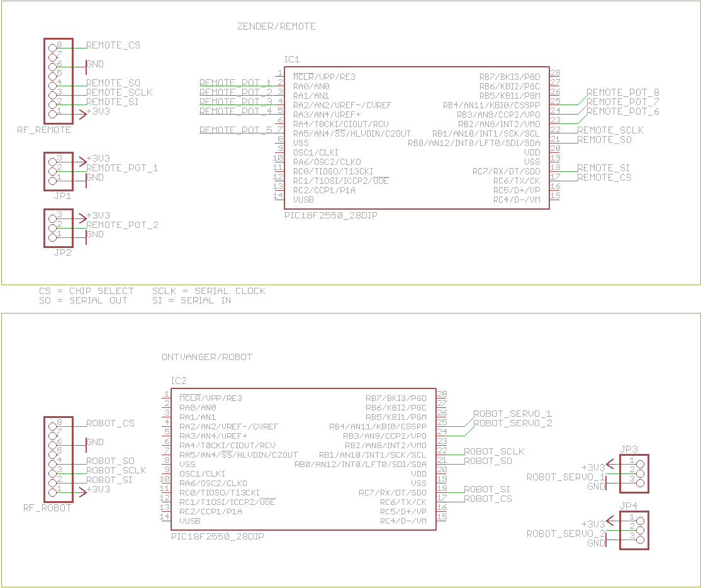Select ROBOT_SCLK label on RF_ROBOT connector
Image resolution: width=701 pixels, height=588 pixels.
(x=116, y=470)
